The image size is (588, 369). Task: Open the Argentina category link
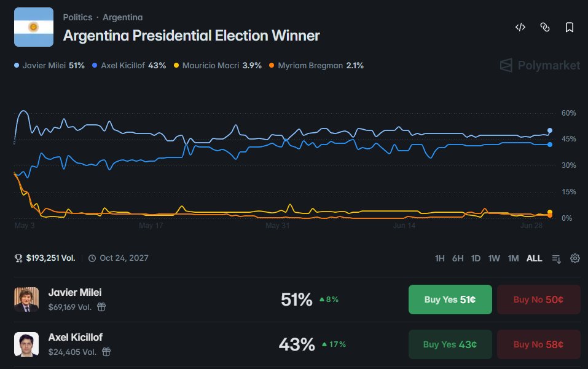tap(123, 17)
